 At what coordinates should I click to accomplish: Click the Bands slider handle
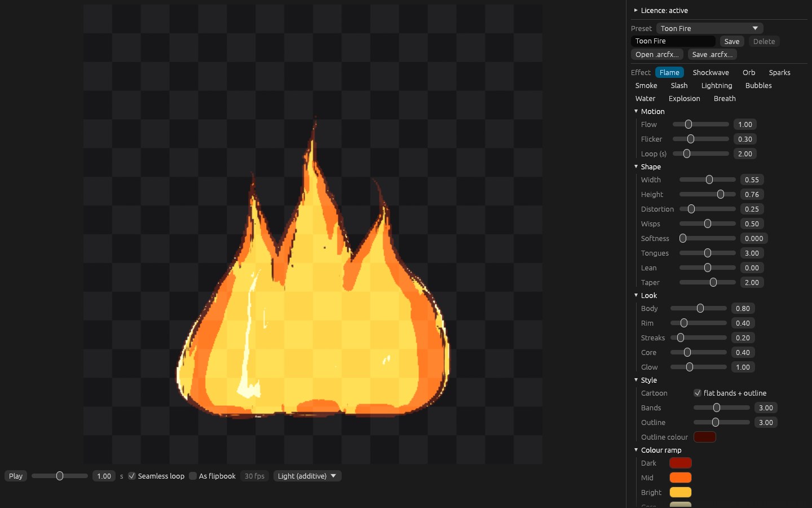(717, 408)
